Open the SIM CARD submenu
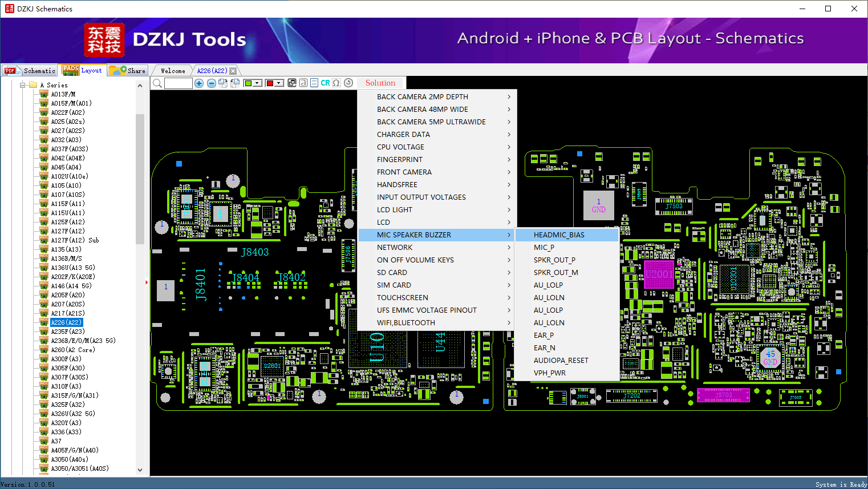 pyautogui.click(x=437, y=285)
